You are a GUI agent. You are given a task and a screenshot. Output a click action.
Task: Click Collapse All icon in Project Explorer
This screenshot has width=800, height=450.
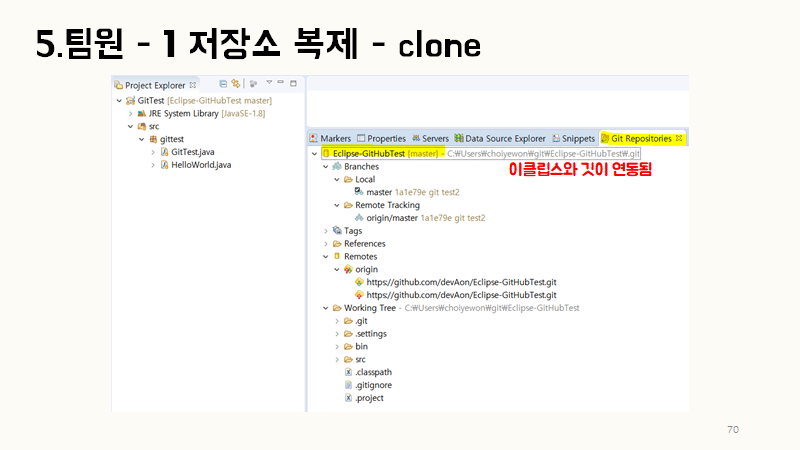(223, 85)
